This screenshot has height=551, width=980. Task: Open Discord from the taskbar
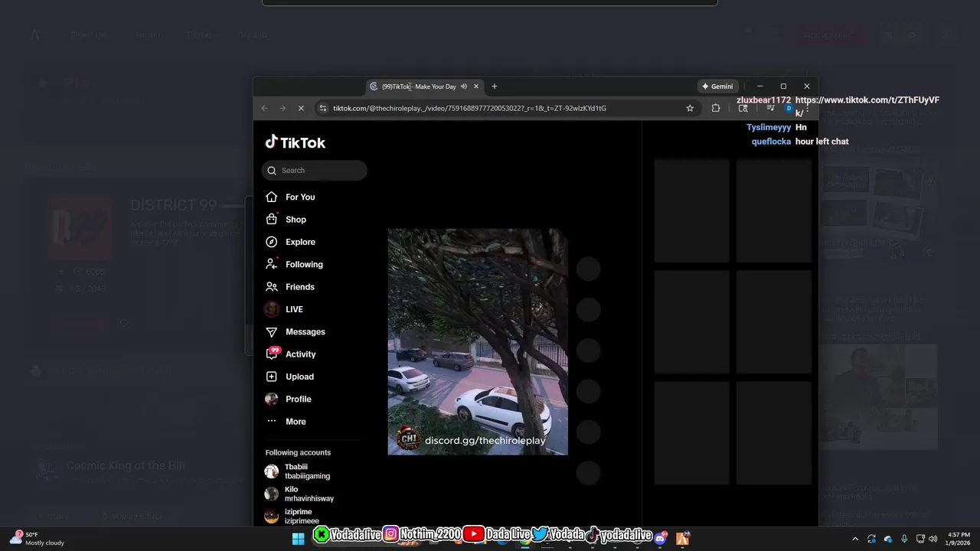[x=661, y=538]
